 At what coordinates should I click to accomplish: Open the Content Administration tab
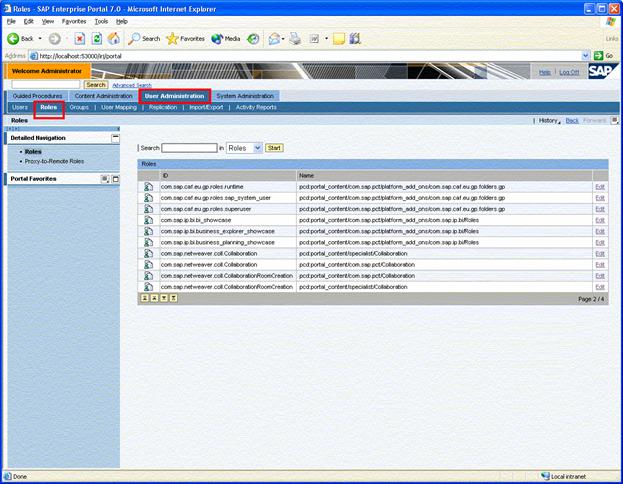click(104, 96)
